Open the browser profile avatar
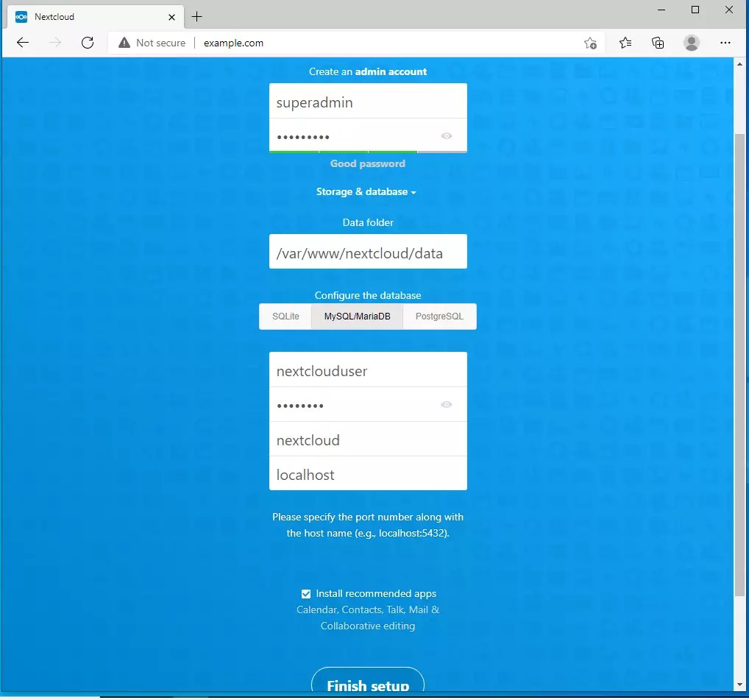The width and height of the screenshot is (749, 700). click(691, 43)
